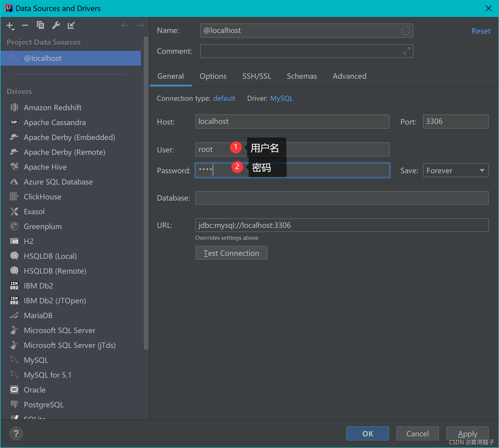Switch to the General tab
The width and height of the screenshot is (499, 448).
170,76
